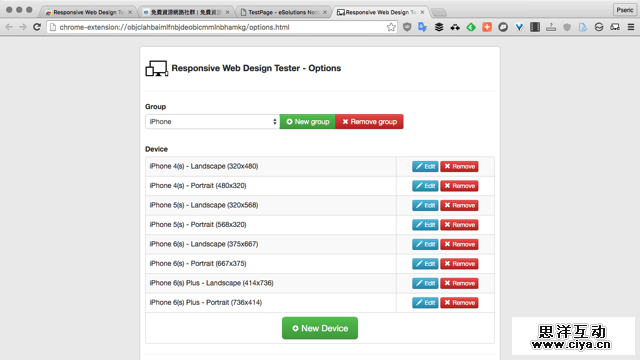The image size is (640, 360).
Task: Select the active Responsive Web Design options tab
Action: [x=380, y=12]
